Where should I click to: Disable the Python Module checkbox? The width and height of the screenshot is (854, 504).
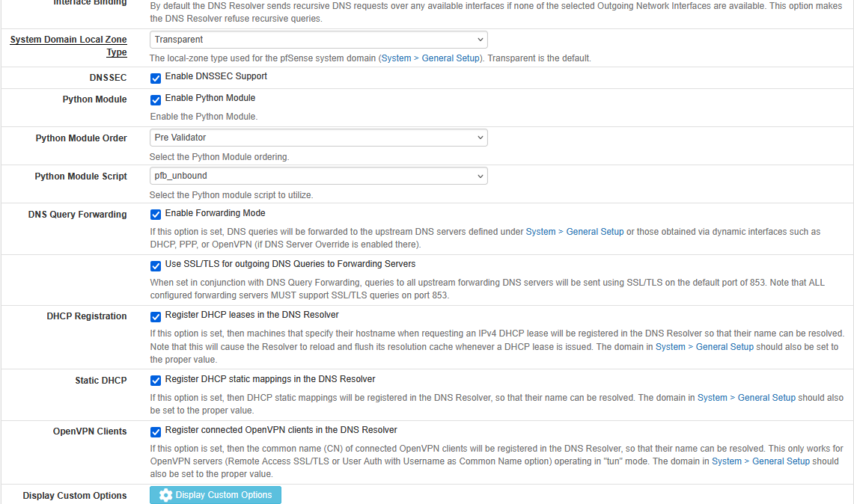click(156, 99)
